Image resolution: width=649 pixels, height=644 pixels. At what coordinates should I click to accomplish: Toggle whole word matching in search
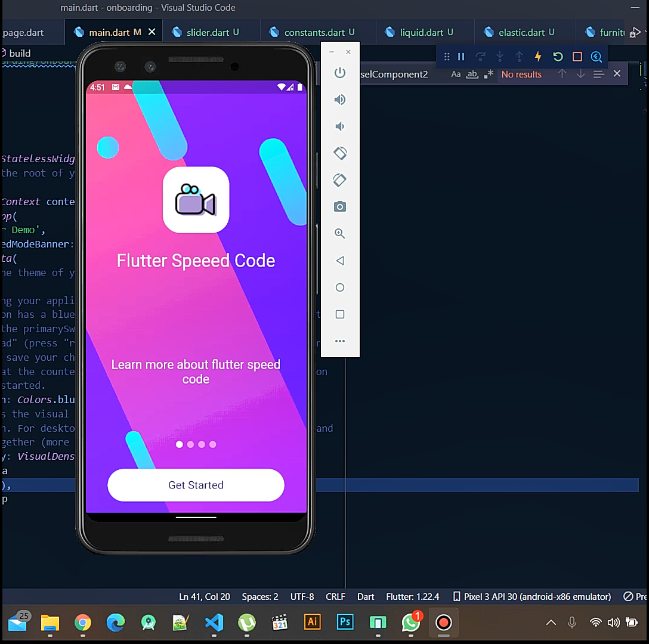coord(472,74)
